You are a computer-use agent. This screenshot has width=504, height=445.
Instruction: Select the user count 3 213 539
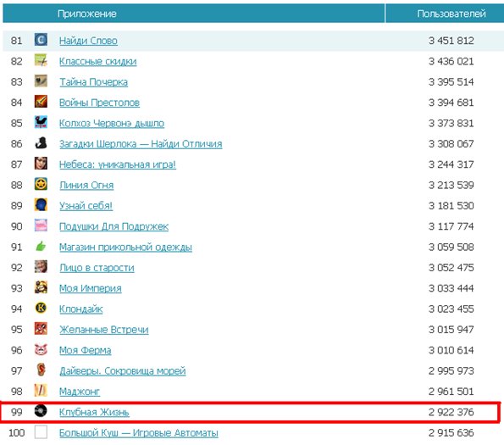click(451, 185)
